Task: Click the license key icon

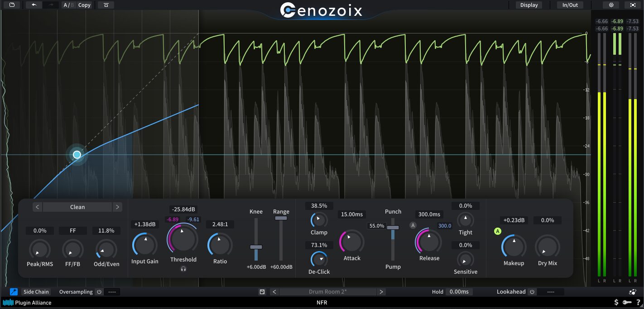Action: pos(627,303)
